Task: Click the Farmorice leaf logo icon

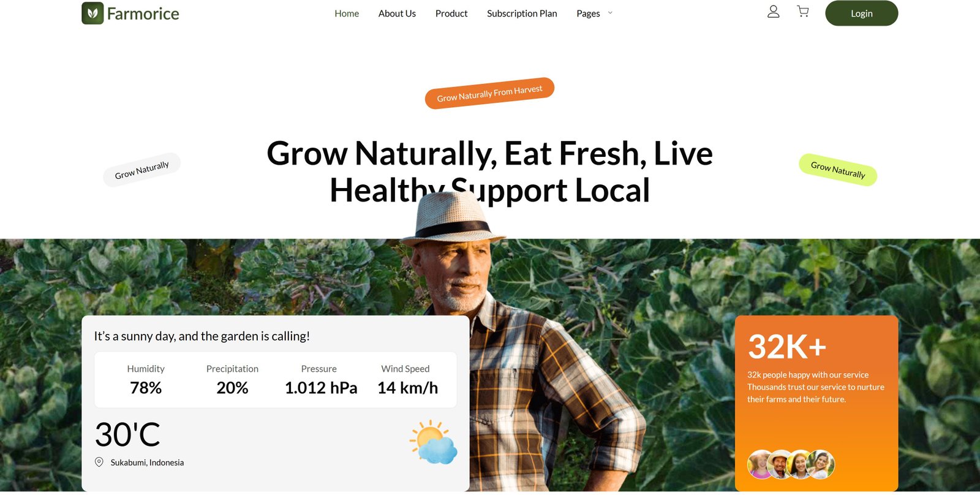Action: click(x=92, y=13)
